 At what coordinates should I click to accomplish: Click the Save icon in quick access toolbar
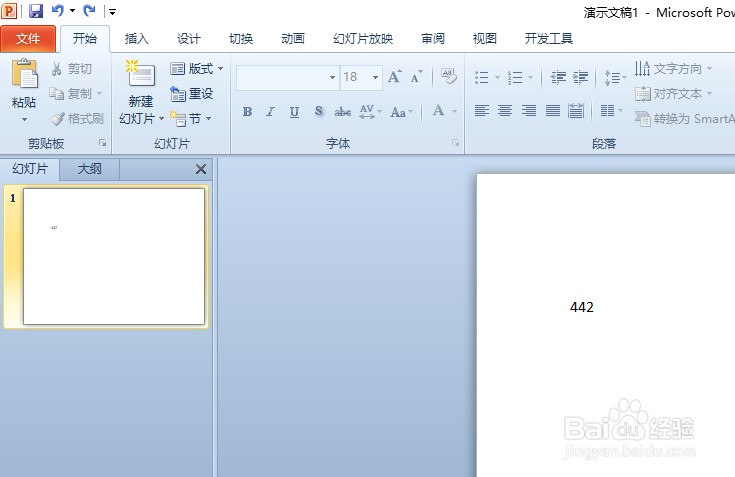coord(36,11)
